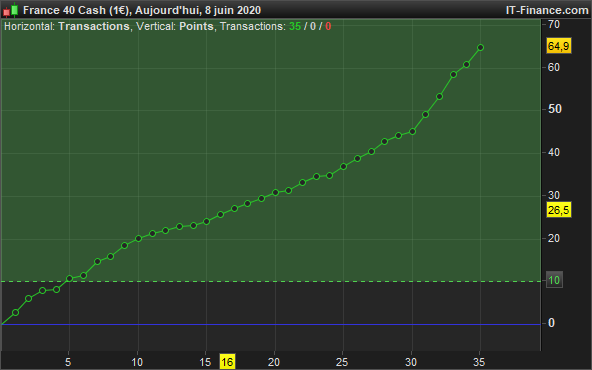
Task: Select the data point at transaction 20
Action: [x=275, y=193]
